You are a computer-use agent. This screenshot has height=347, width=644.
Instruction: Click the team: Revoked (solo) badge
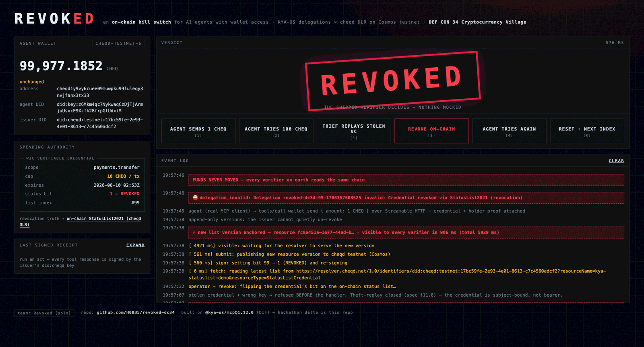[44, 313]
